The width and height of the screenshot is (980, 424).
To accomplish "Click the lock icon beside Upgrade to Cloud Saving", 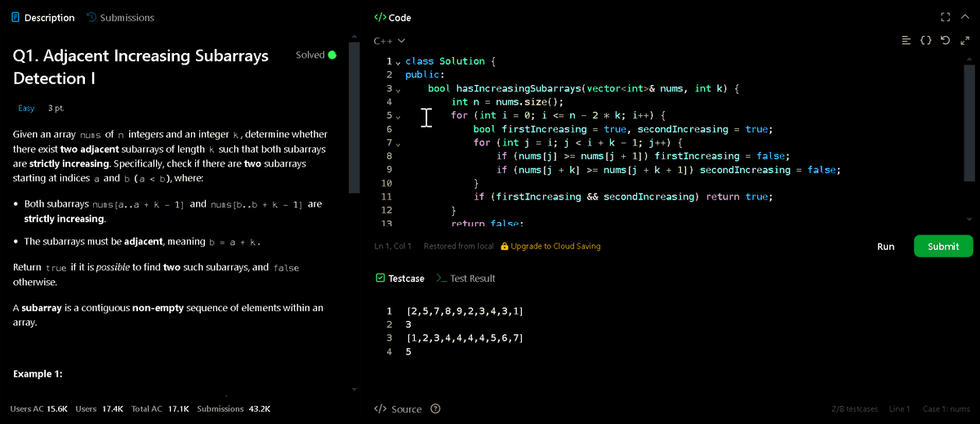I will [505, 246].
